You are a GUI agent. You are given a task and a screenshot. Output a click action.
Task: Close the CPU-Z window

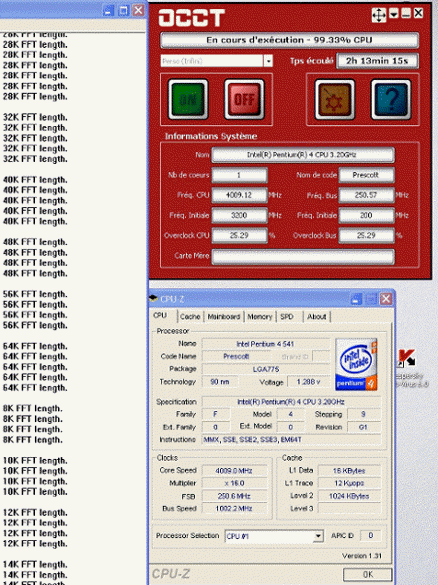click(386, 299)
